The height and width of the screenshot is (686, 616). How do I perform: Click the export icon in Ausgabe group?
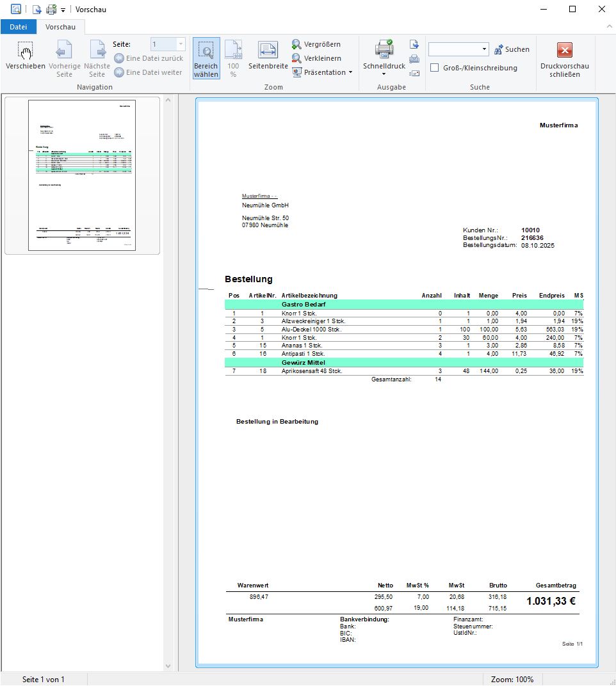414,45
